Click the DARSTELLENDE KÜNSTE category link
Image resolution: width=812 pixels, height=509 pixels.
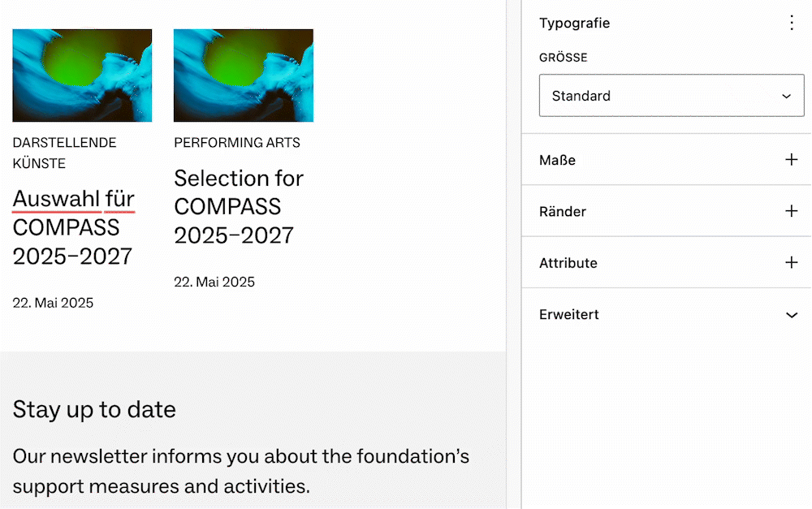tap(64, 153)
